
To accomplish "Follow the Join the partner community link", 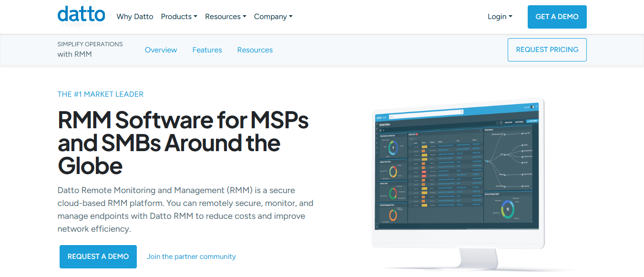I will 191,256.
